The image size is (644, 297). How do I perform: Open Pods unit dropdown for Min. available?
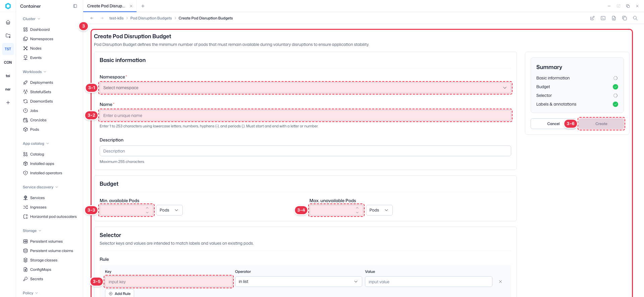169,210
